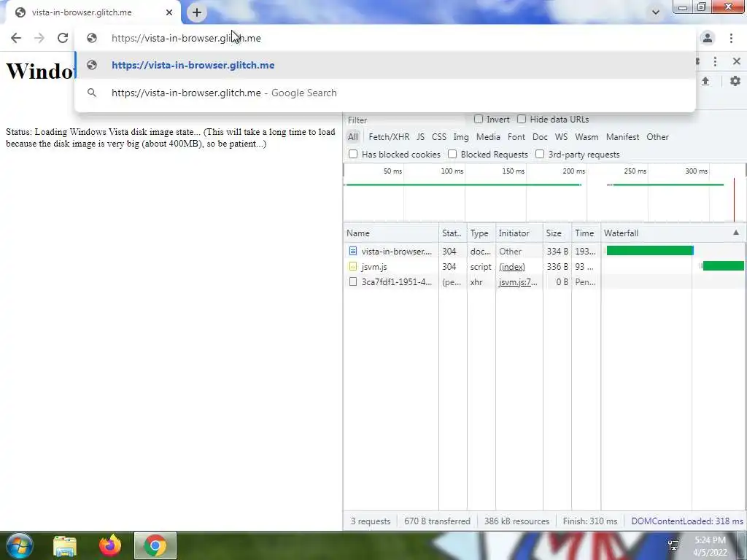The image size is (747, 560).
Task: Open the (index) initiator link
Action: click(511, 267)
